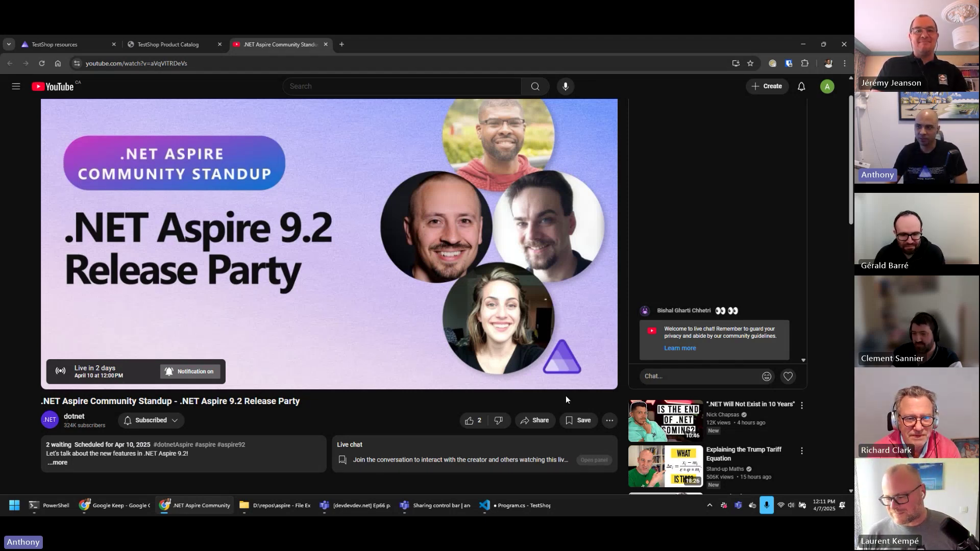Screen dimensions: 980x551
Task: Start voice search with the microphone
Action: tap(566, 86)
